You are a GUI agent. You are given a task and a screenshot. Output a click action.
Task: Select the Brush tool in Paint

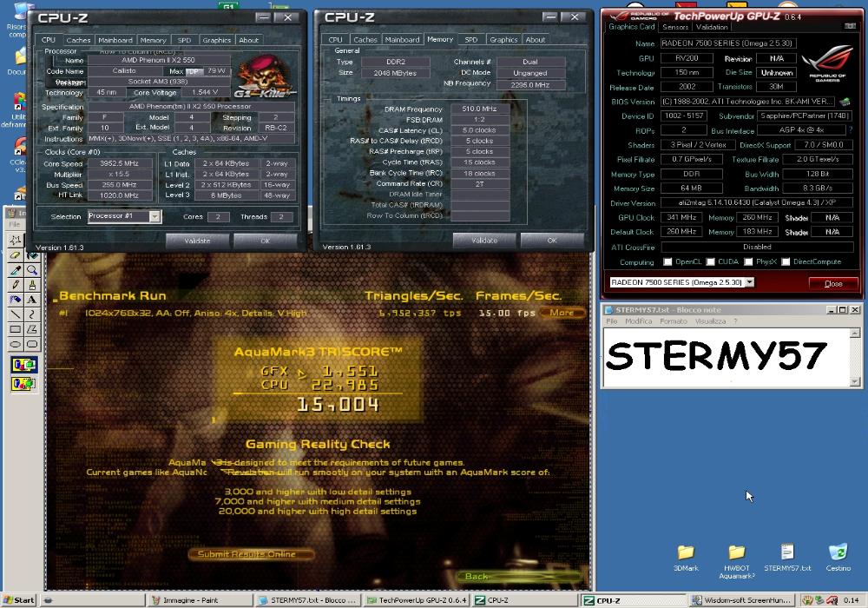[x=32, y=285]
